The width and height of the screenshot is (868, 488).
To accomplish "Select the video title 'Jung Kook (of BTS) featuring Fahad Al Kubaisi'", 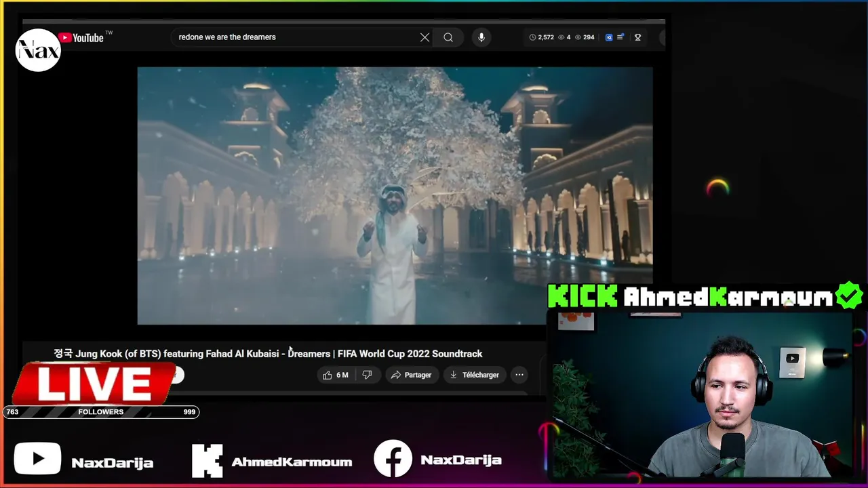I will 268,354.
